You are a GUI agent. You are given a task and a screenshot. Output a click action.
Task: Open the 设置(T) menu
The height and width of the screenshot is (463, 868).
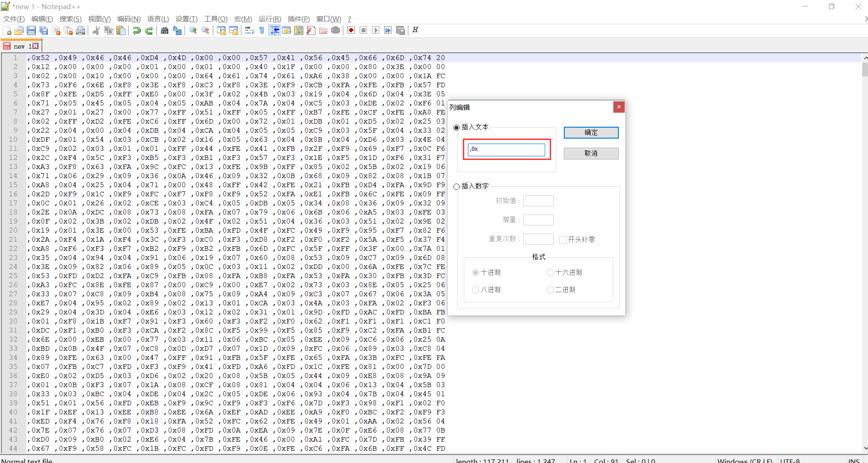coord(186,19)
